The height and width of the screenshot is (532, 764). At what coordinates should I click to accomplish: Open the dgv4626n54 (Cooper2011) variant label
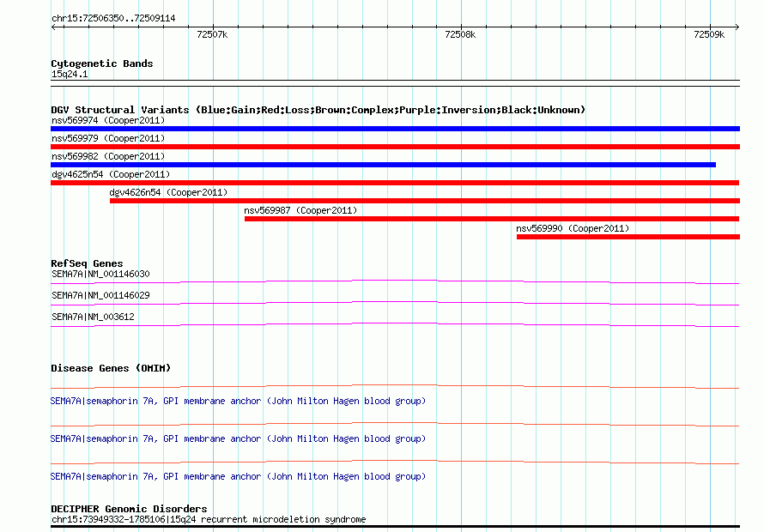(x=168, y=193)
